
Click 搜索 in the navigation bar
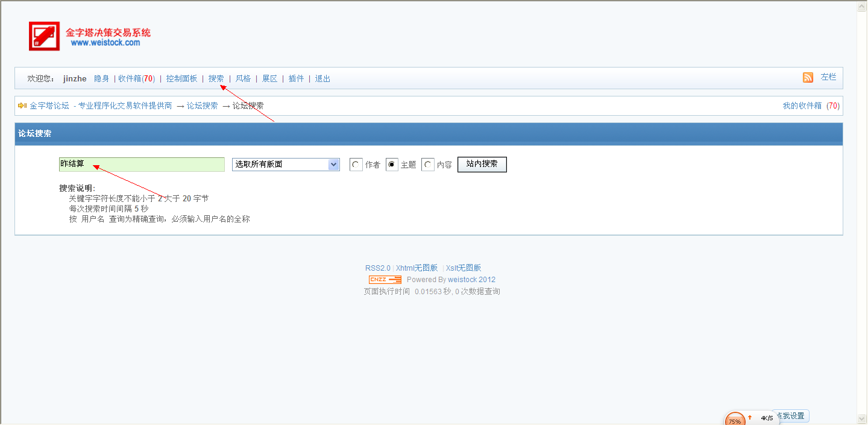click(x=216, y=78)
